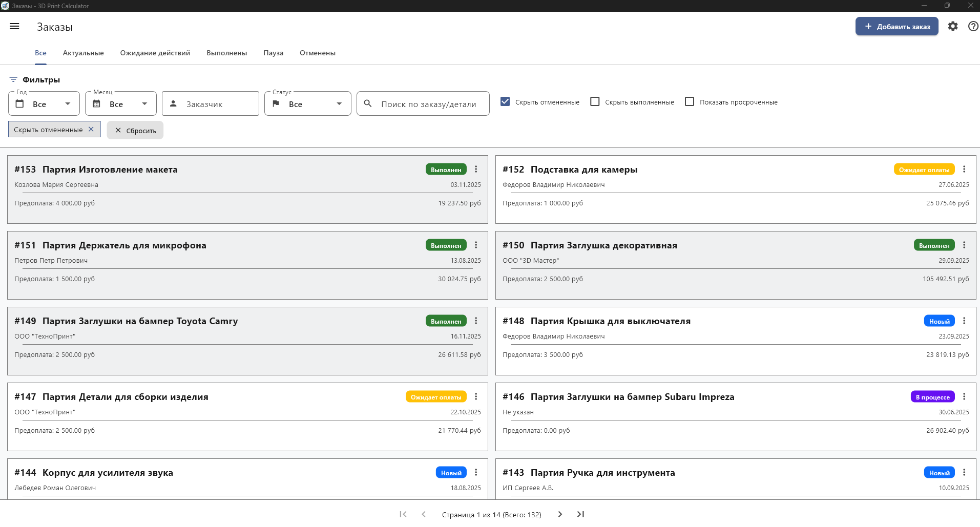The image size is (980, 527).
Task: Select the 'Ожидание действий' tab
Action: click(x=155, y=53)
